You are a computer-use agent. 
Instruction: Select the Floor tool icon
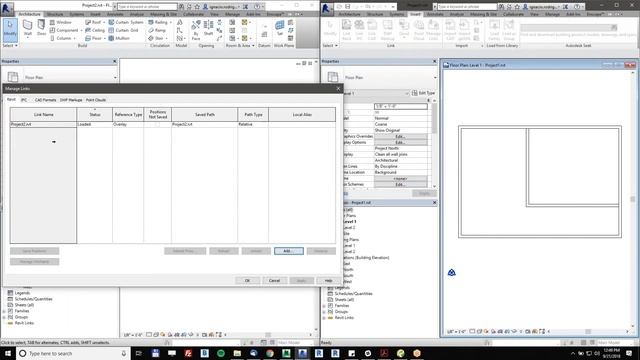pos(88,38)
